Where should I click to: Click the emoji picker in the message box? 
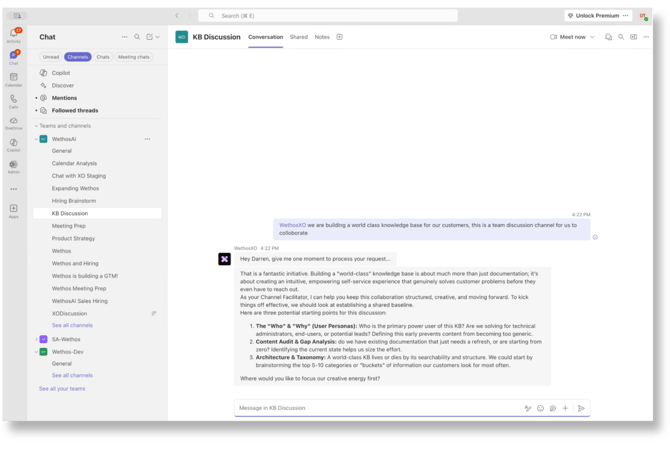click(540, 408)
